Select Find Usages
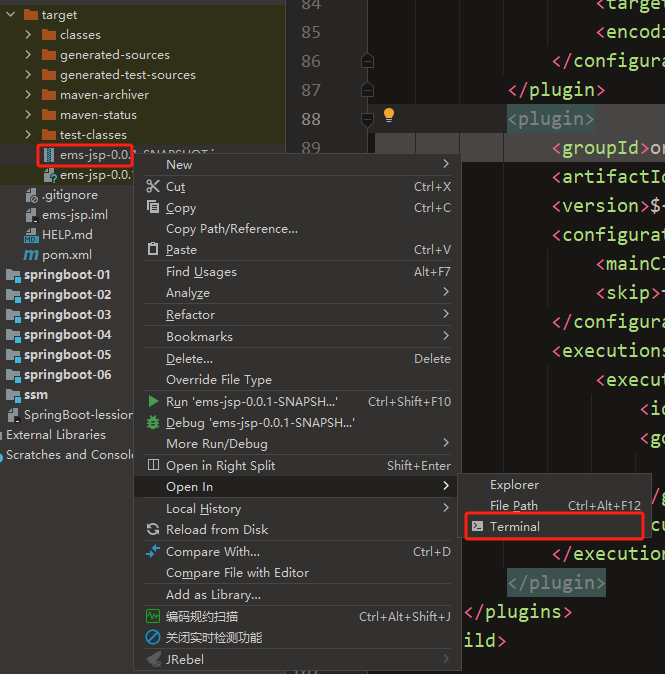 (x=297, y=272)
